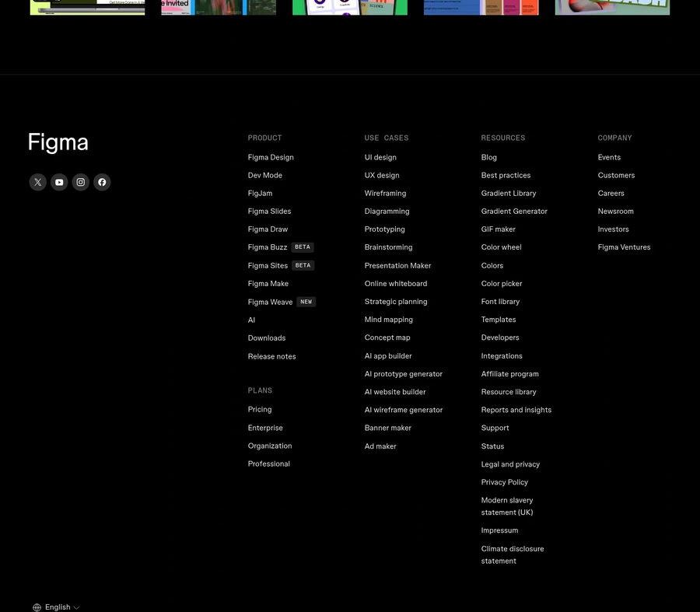Open the Events company link
The width and height of the screenshot is (700, 612).
[x=609, y=157]
